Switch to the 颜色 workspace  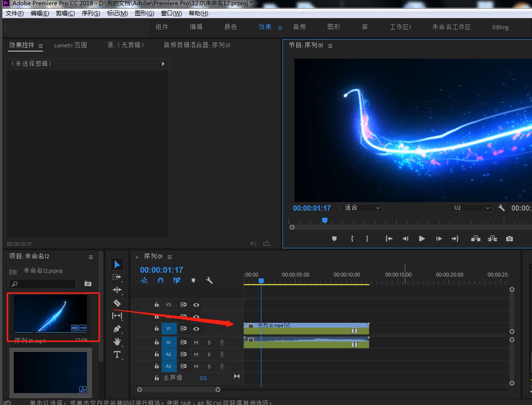(x=231, y=27)
